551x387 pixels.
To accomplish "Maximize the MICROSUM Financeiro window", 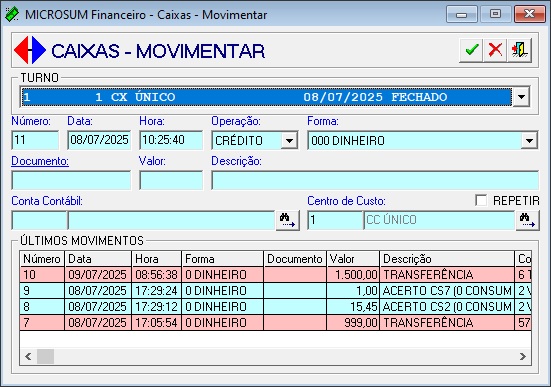I will [x=495, y=14].
